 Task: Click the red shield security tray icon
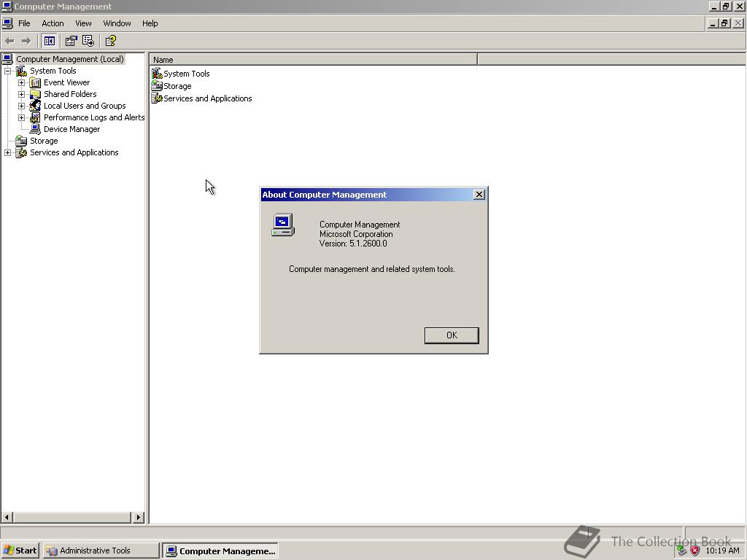[x=695, y=551]
